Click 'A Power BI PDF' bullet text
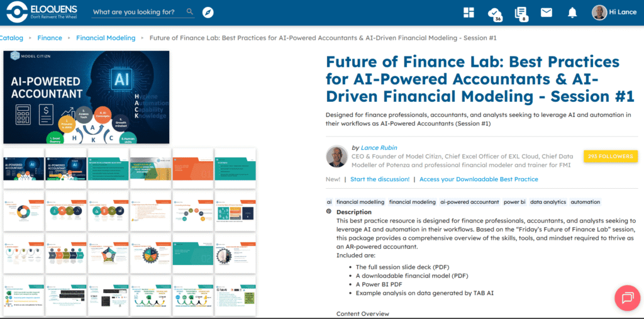Viewport: 644px width, 319px height. tap(379, 284)
